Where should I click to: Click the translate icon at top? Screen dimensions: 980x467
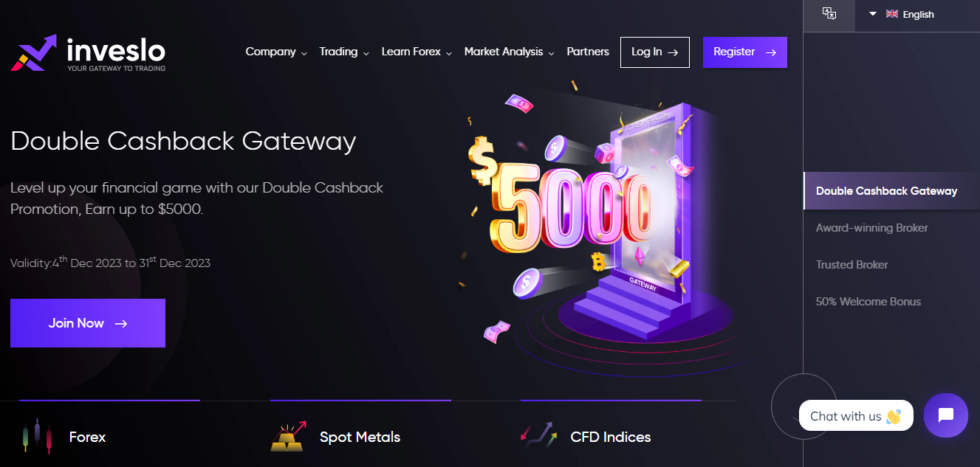(829, 14)
